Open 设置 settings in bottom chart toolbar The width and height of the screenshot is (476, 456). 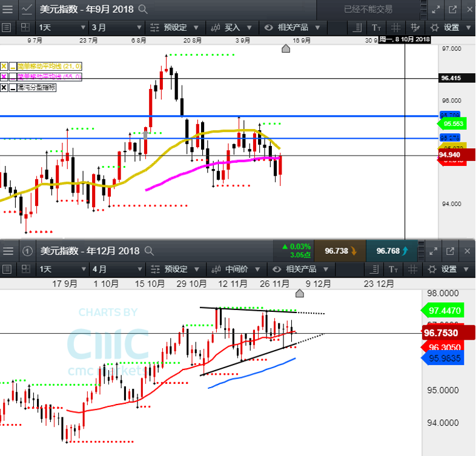(x=448, y=269)
